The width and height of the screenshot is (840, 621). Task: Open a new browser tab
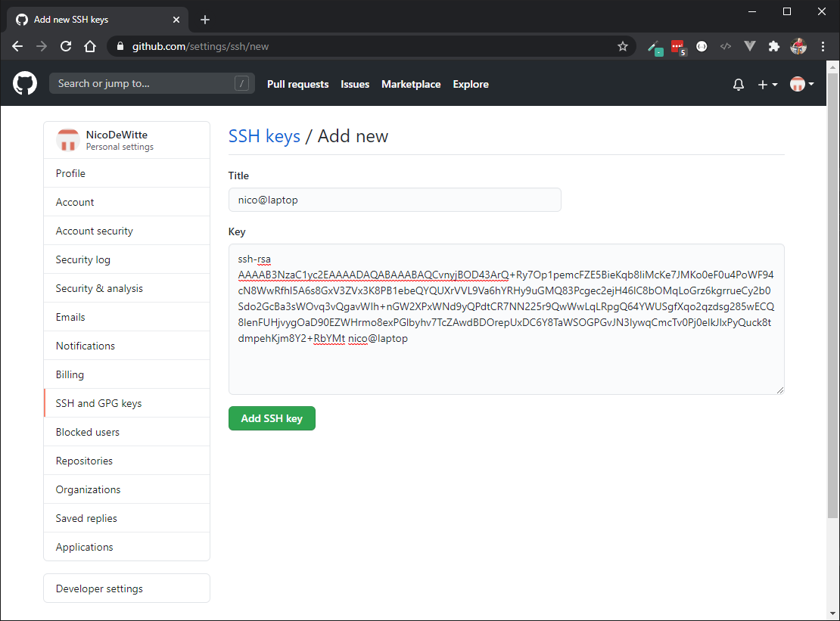tap(204, 20)
